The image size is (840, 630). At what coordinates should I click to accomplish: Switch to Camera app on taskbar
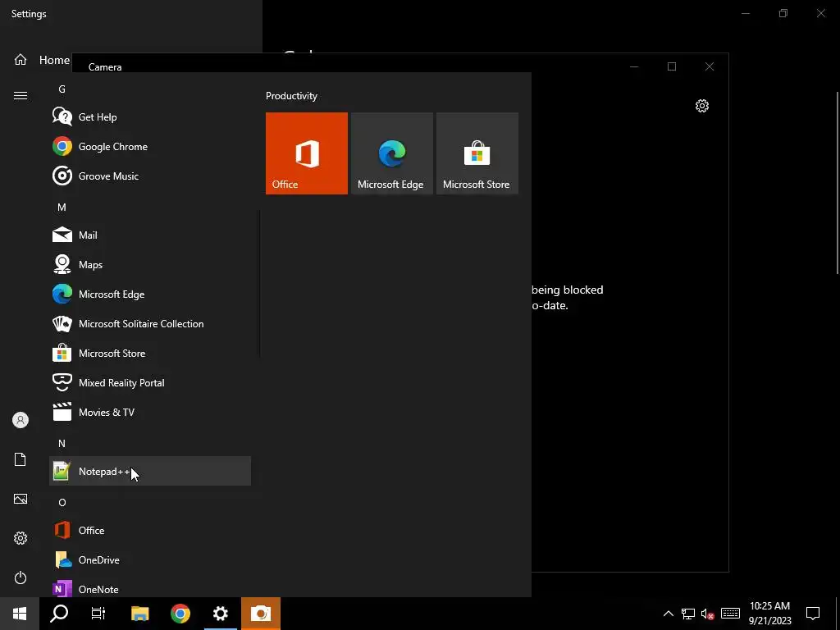261,614
